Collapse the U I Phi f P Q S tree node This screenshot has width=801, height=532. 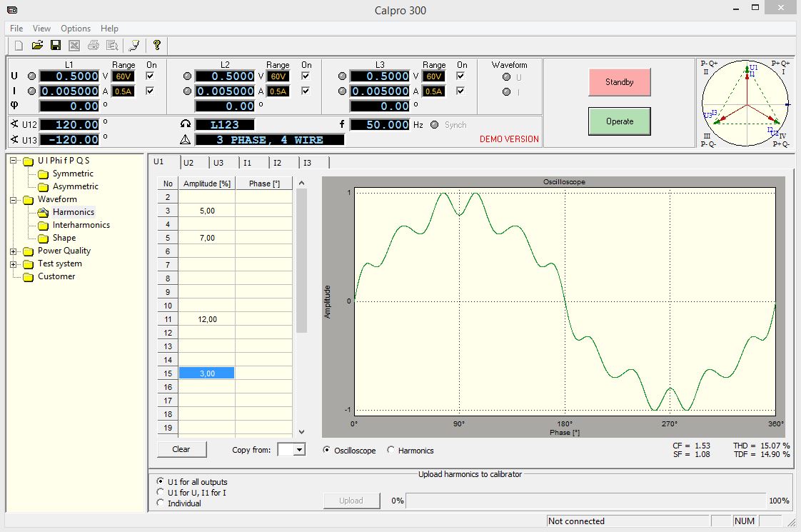(x=14, y=161)
